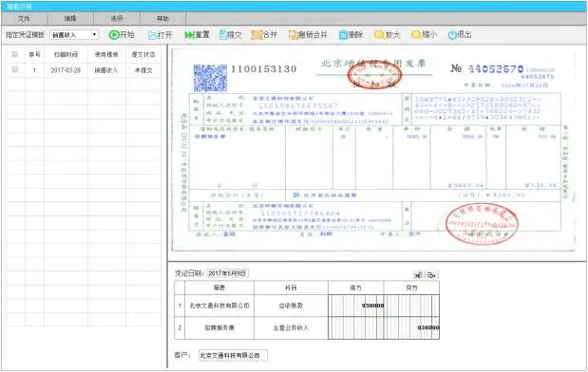Tick the select-all checkbox in table header
The height and width of the screenshot is (372, 588).
point(15,54)
